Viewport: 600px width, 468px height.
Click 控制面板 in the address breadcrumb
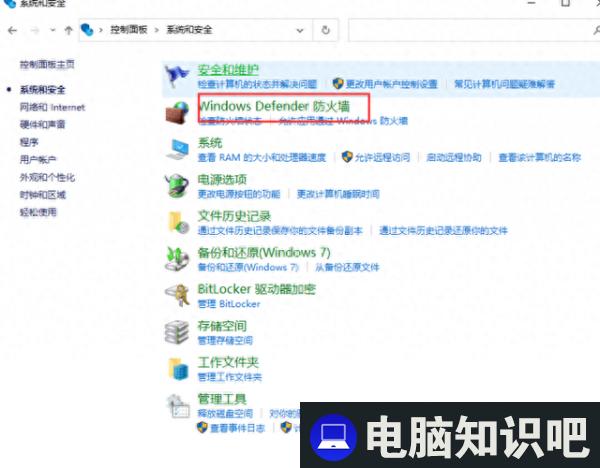[x=129, y=29]
